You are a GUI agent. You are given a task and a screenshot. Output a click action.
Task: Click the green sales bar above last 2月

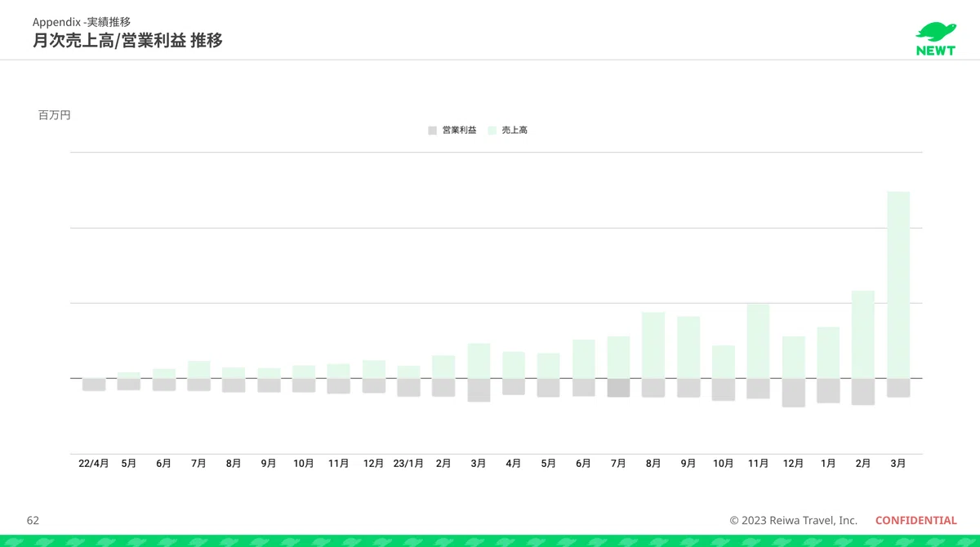click(x=863, y=335)
